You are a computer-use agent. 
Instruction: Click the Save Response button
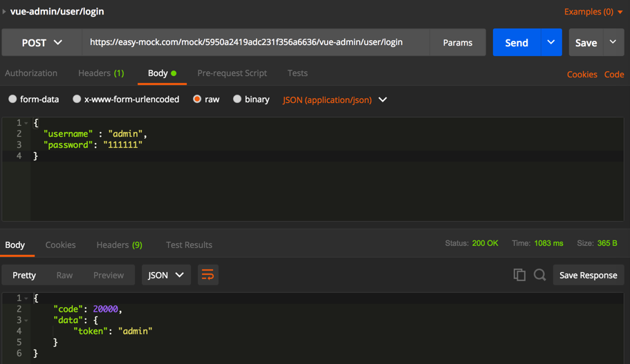(x=588, y=275)
